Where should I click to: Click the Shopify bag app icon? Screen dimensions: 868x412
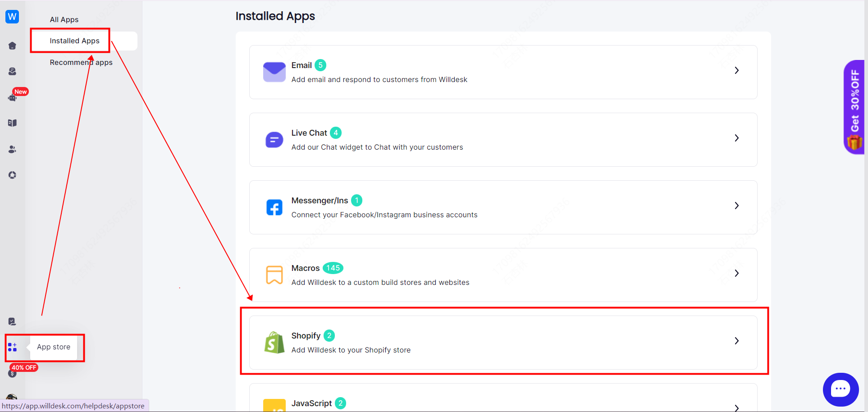click(x=274, y=343)
